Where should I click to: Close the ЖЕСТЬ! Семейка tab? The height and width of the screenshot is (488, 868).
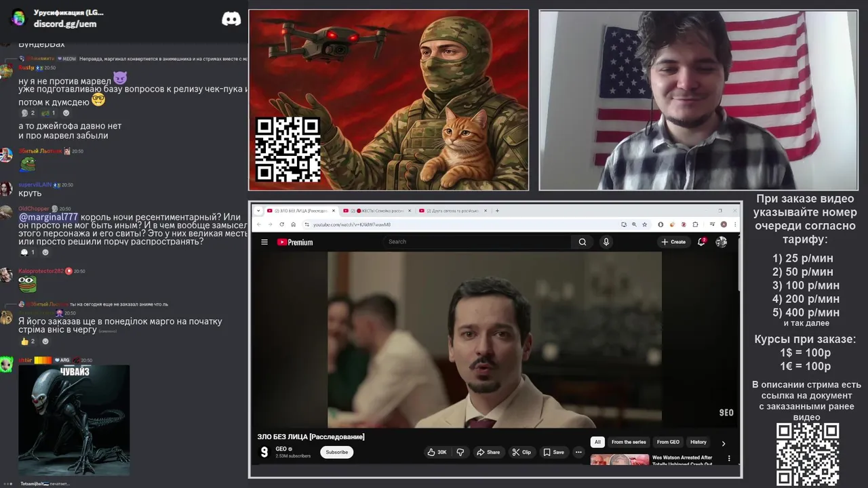pyautogui.click(x=410, y=211)
